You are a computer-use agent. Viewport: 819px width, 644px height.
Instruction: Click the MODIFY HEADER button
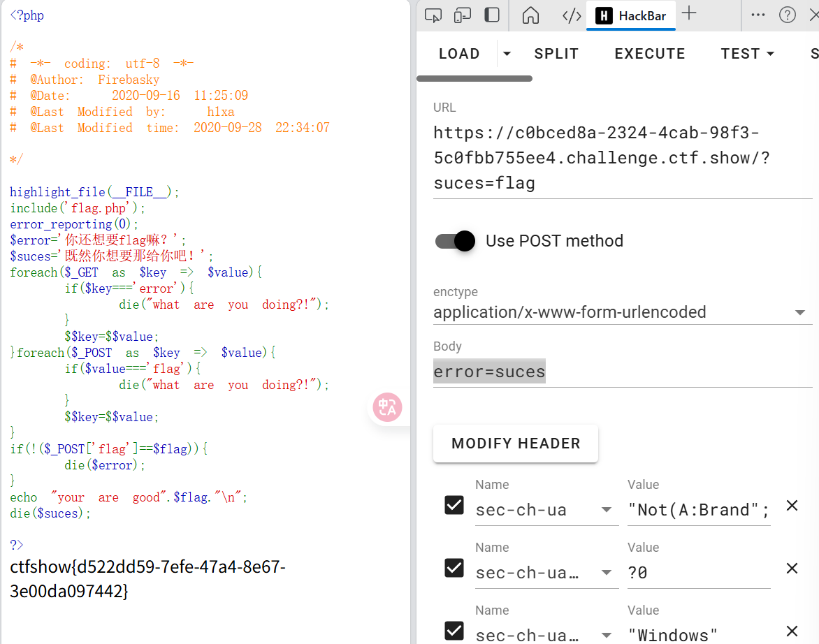click(x=516, y=444)
